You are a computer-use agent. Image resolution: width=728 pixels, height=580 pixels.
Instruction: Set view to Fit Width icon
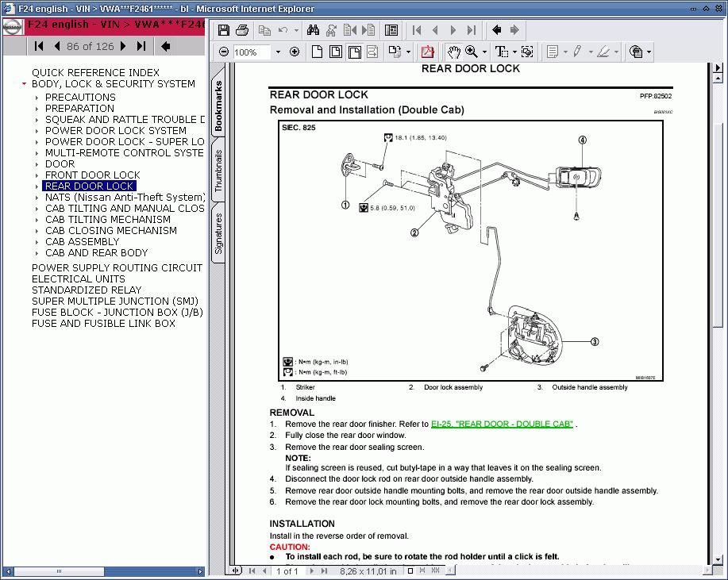(x=354, y=52)
